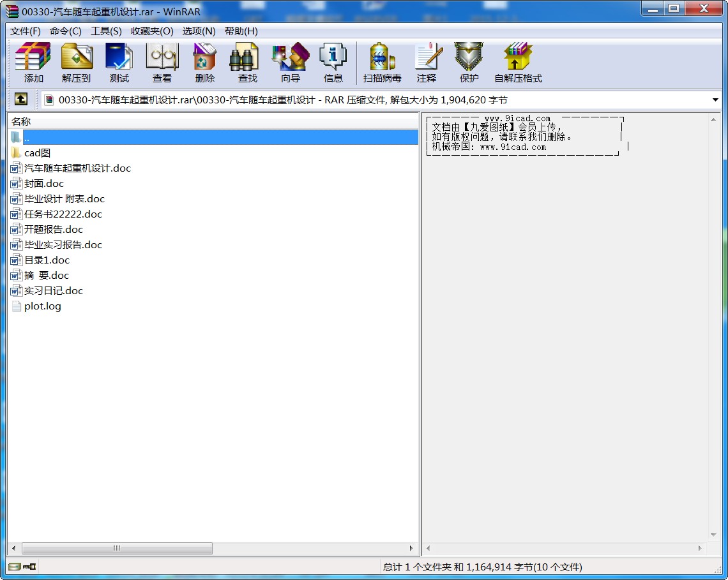The height and width of the screenshot is (580, 728).
Task: Click comment pane scroll down arrow
Action: [x=713, y=535]
